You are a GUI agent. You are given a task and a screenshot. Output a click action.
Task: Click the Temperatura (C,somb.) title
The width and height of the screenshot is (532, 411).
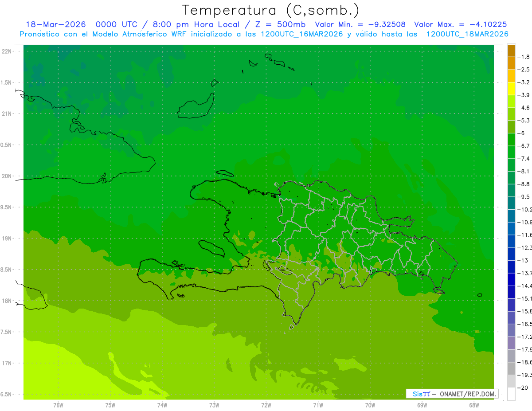[x=270, y=10]
